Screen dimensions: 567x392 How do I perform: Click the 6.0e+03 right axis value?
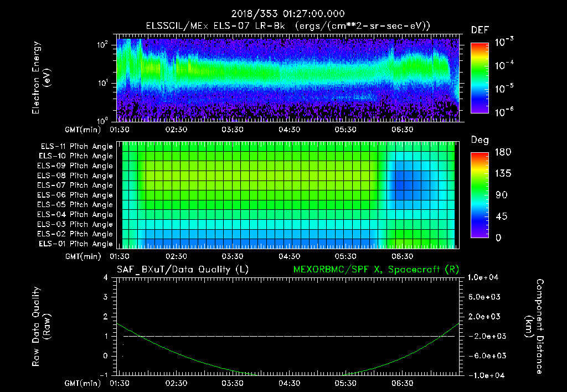point(484,297)
